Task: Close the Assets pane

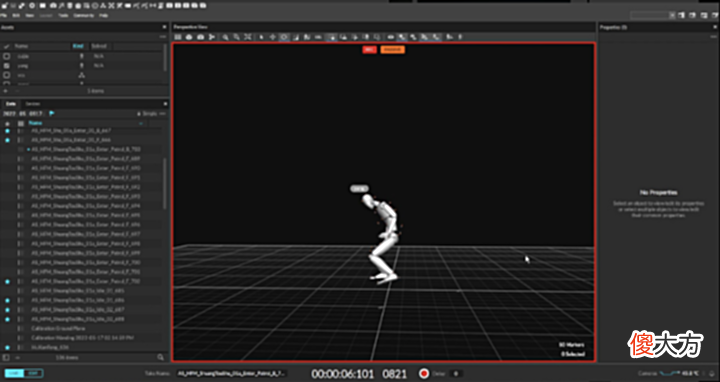Action: coord(164,27)
